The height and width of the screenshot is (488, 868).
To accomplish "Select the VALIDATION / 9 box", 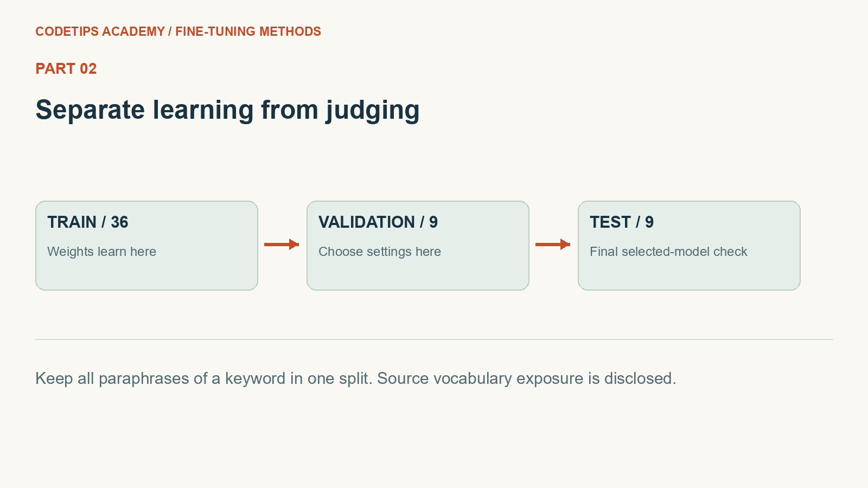I will (418, 246).
